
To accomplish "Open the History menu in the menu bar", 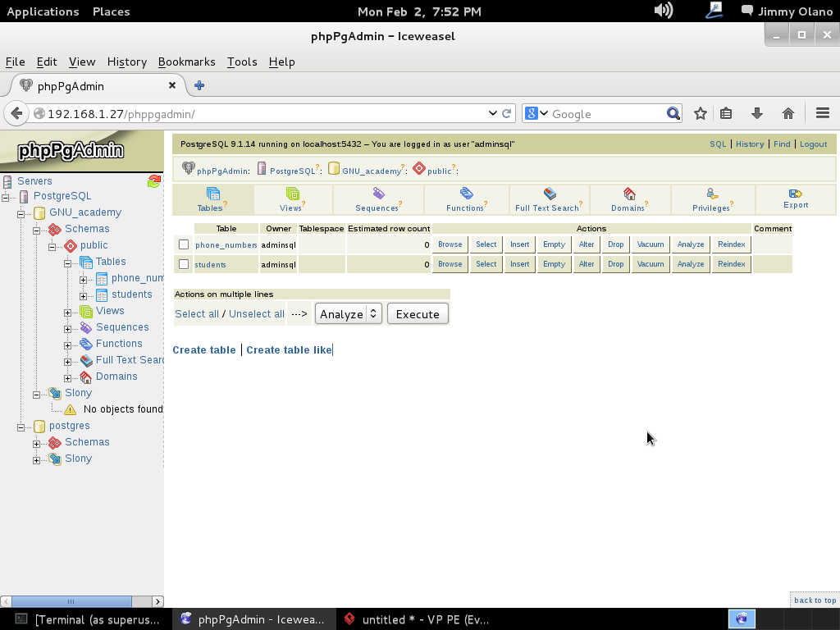I will coord(126,62).
